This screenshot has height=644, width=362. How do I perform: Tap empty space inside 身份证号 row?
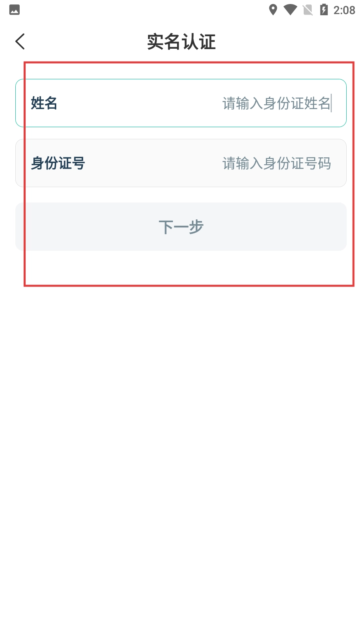coord(153,163)
